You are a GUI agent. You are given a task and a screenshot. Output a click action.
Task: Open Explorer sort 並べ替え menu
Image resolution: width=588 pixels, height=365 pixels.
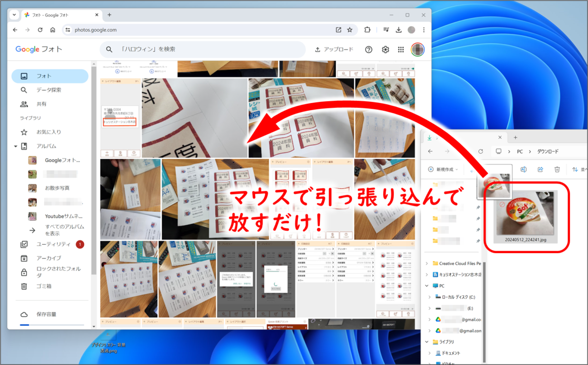(x=580, y=169)
